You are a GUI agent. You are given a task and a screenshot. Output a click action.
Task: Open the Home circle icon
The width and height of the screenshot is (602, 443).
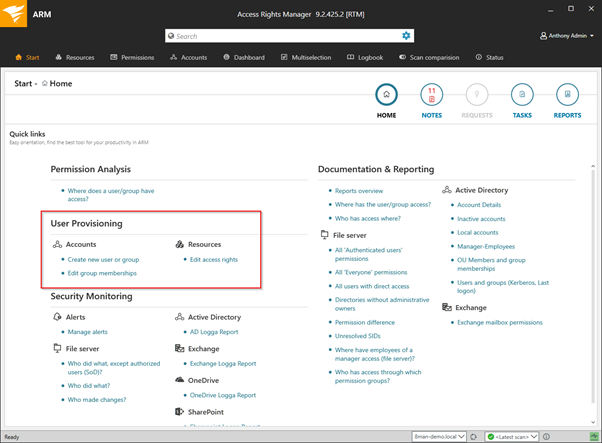[386, 94]
